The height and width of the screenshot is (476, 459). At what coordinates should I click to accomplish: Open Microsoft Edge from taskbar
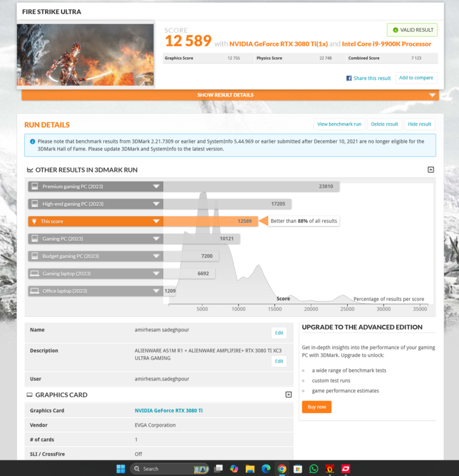pyautogui.click(x=266, y=469)
